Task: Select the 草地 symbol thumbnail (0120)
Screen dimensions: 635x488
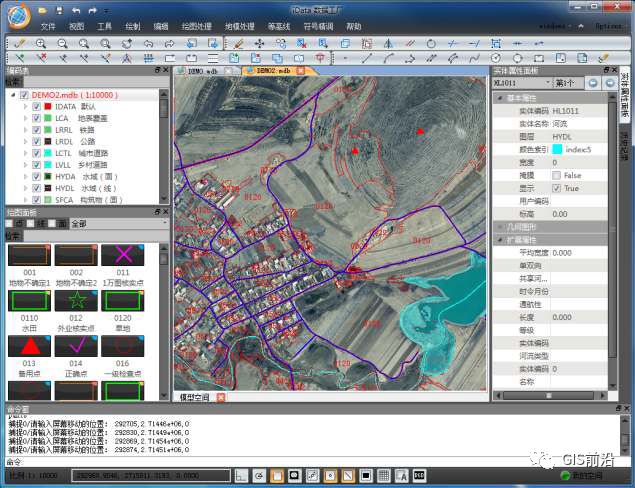Action: pyautogui.click(x=123, y=301)
